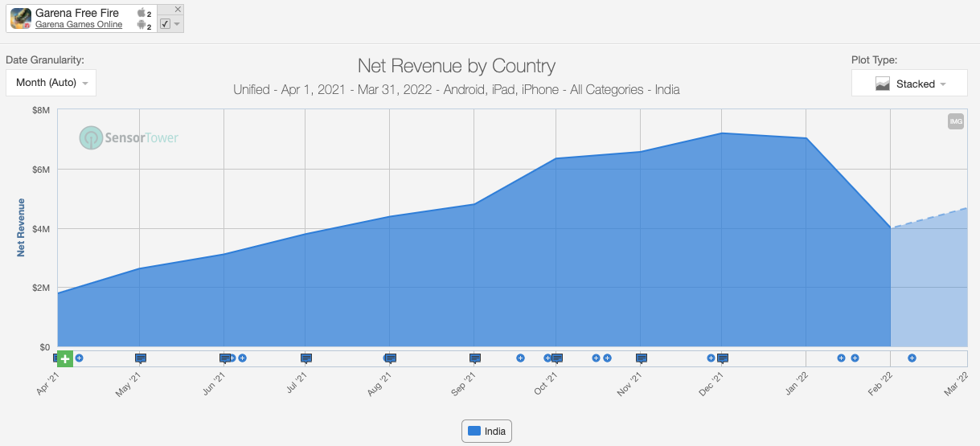
Task: Click the $4M y-axis value
Action: click(x=40, y=228)
